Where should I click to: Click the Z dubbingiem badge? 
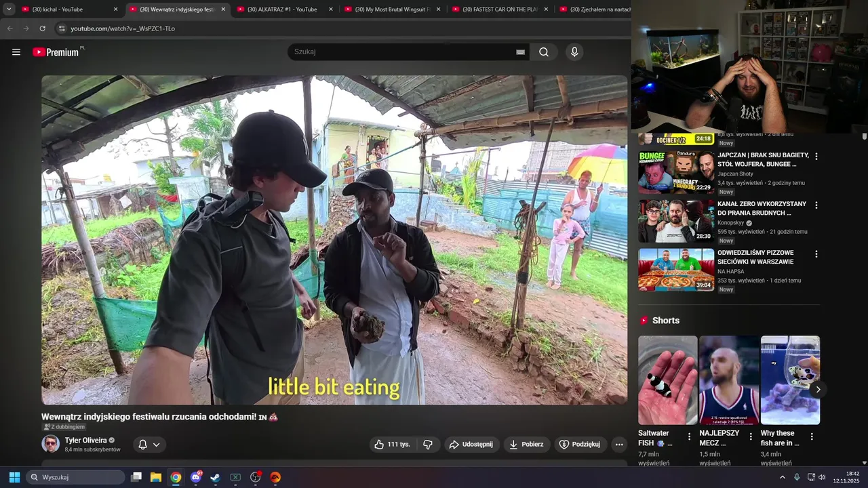click(64, 427)
